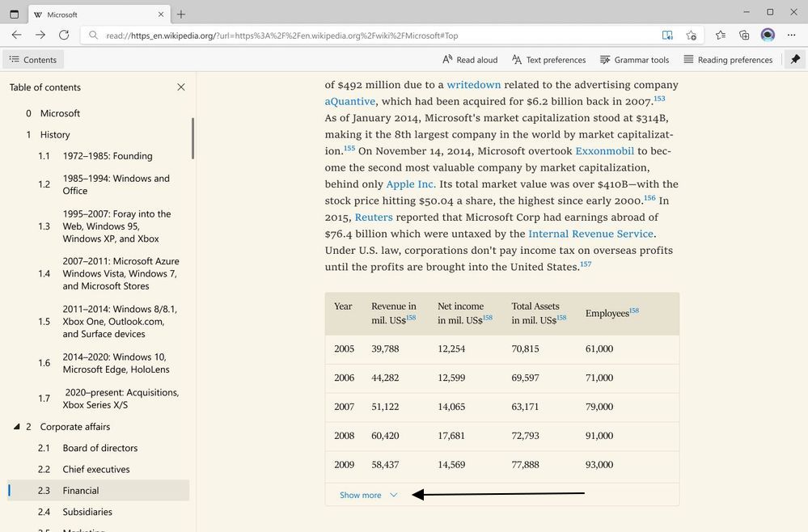808x532 pixels.
Task: Refresh the current page
Action: click(x=64, y=35)
